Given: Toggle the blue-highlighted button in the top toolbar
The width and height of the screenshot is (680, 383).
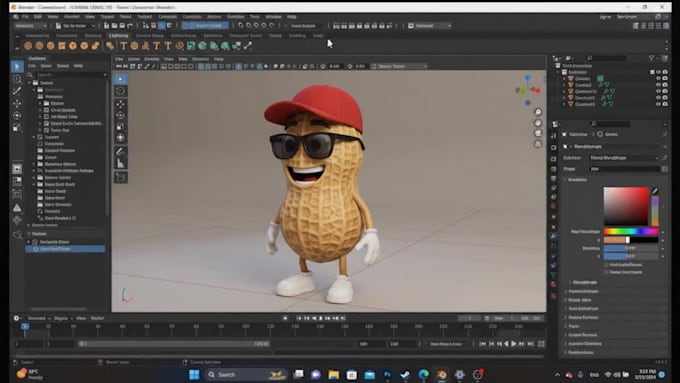Looking at the screenshot, I should click(x=205, y=26).
